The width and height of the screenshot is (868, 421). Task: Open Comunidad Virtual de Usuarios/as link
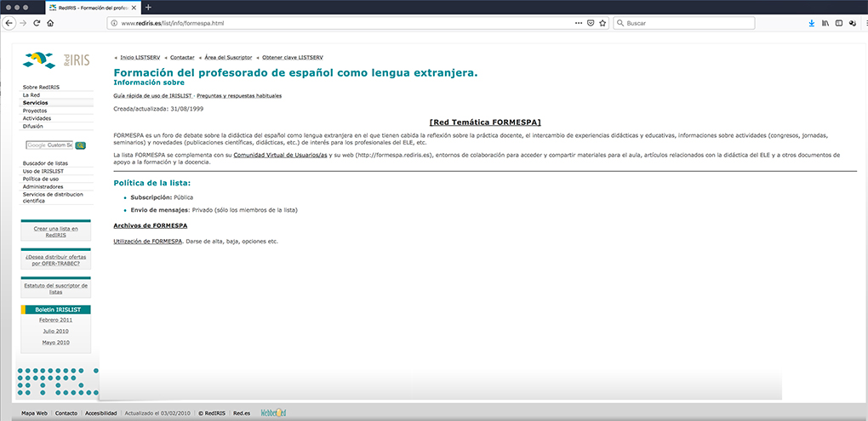click(x=280, y=155)
